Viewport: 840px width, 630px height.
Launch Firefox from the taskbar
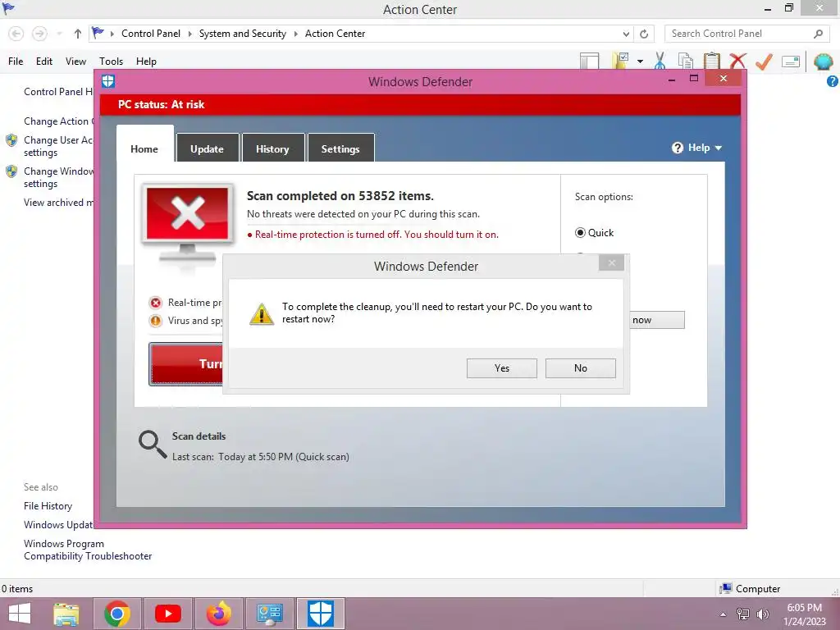click(218, 614)
